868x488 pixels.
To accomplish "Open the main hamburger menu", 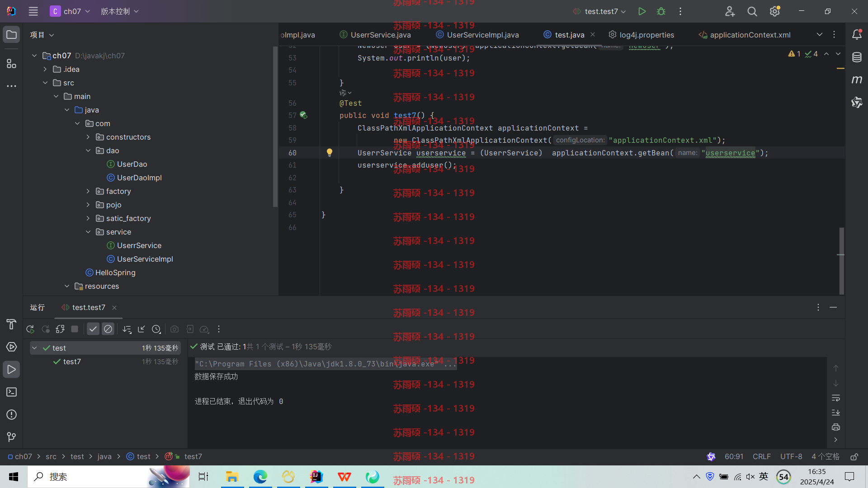I will pyautogui.click(x=33, y=11).
